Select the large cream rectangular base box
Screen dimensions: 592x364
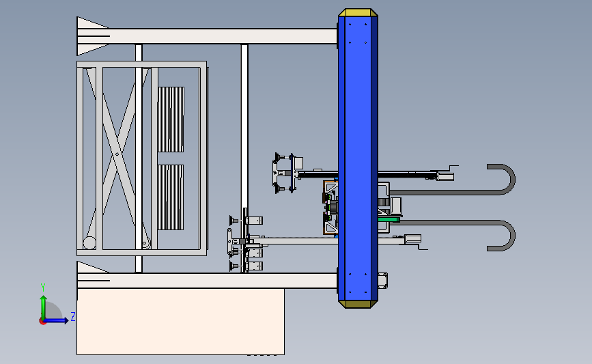point(180,322)
